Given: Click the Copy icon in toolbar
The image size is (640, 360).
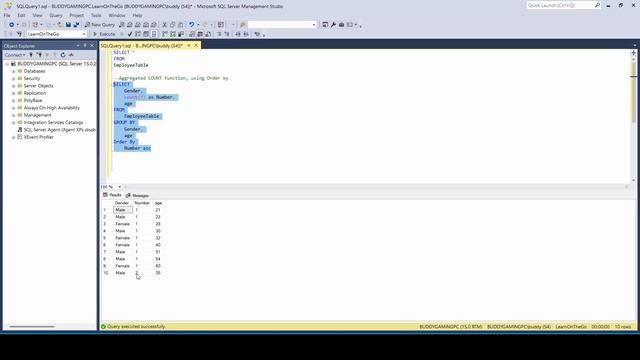Looking at the screenshot, I should point(172,25).
